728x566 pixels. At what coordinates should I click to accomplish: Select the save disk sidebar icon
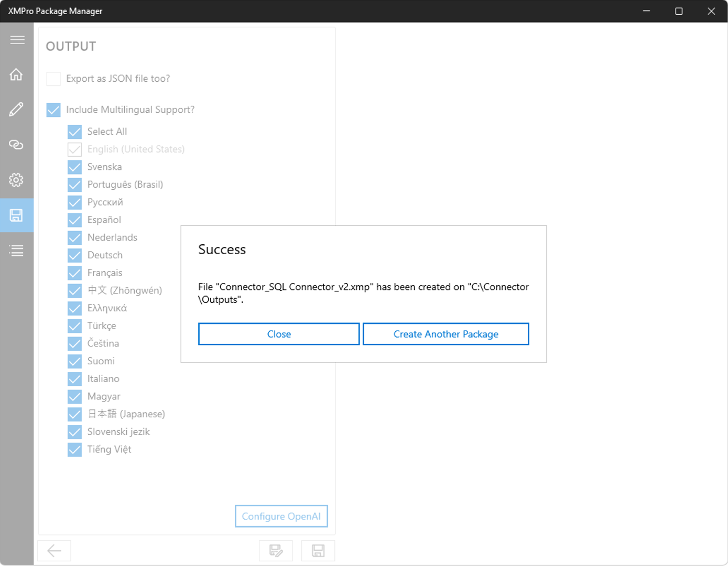(16, 215)
